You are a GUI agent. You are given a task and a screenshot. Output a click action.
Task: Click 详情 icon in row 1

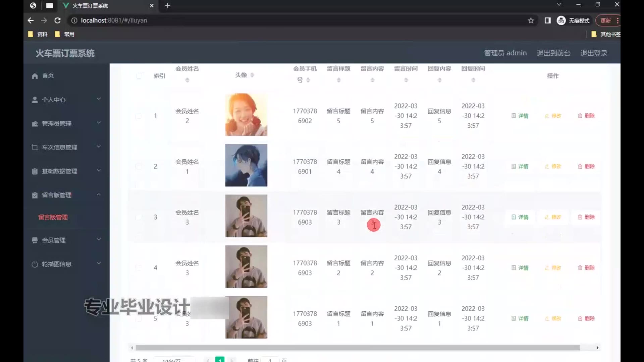514,116
